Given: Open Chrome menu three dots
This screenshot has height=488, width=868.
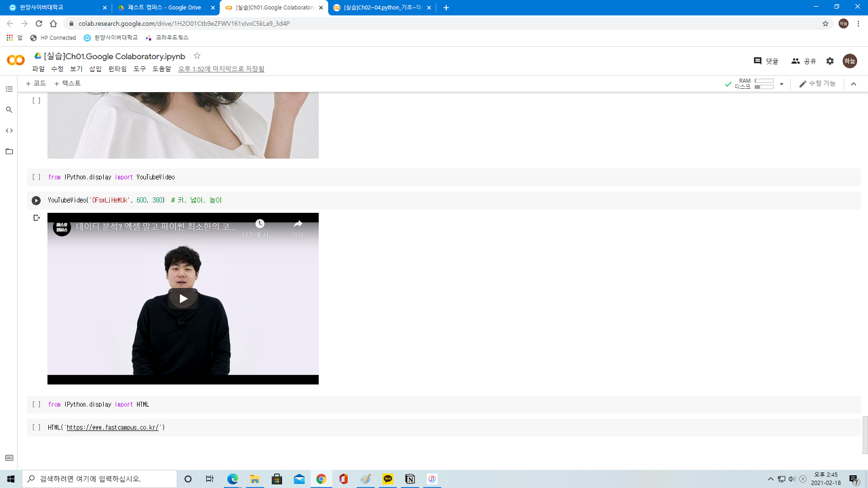Looking at the screenshot, I should point(859,23).
